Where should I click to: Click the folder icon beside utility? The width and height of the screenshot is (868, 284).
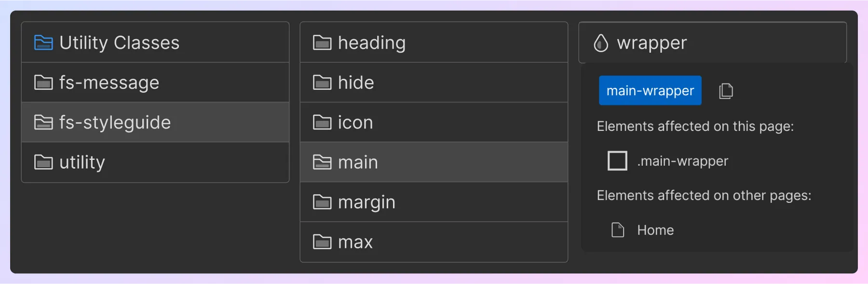(x=44, y=162)
